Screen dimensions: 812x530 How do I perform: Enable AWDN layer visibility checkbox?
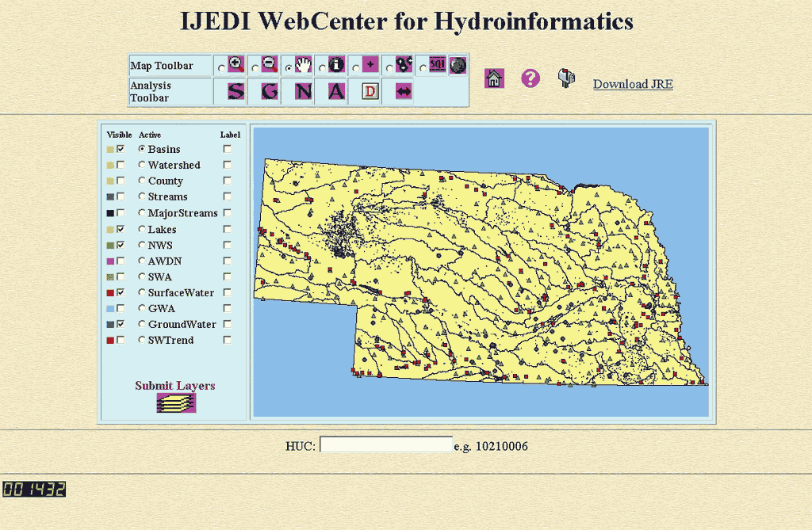121,261
